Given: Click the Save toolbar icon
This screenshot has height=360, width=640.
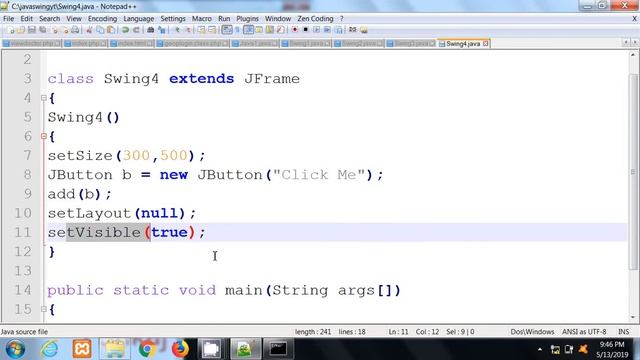Looking at the screenshot, I should click(x=31, y=30).
